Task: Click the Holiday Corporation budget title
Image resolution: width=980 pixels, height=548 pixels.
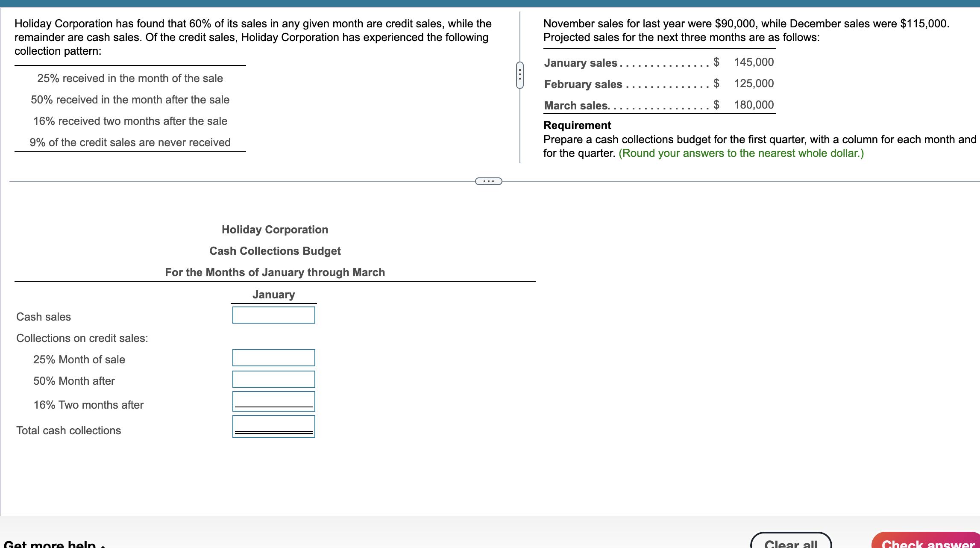Action: click(275, 230)
